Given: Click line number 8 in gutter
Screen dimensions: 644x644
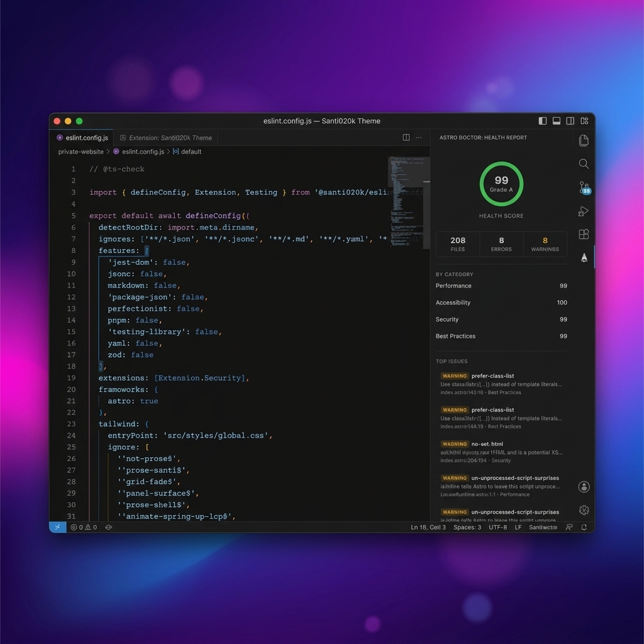Looking at the screenshot, I should click(73, 250).
